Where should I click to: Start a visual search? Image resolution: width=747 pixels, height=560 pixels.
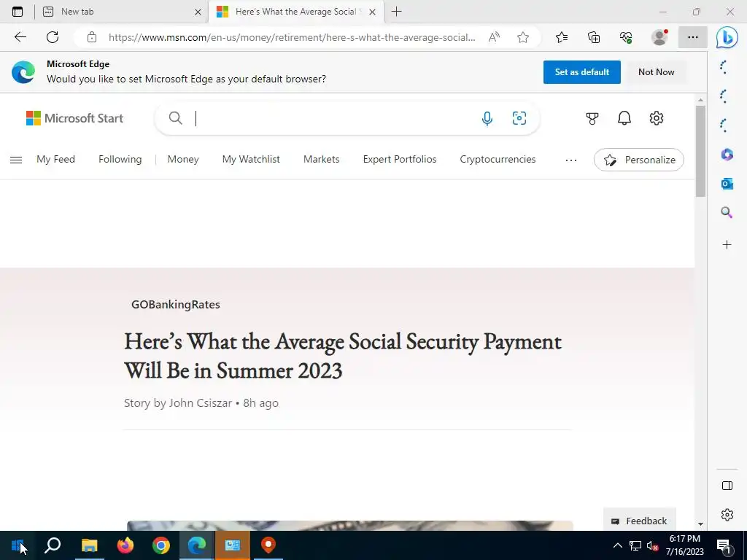519,118
